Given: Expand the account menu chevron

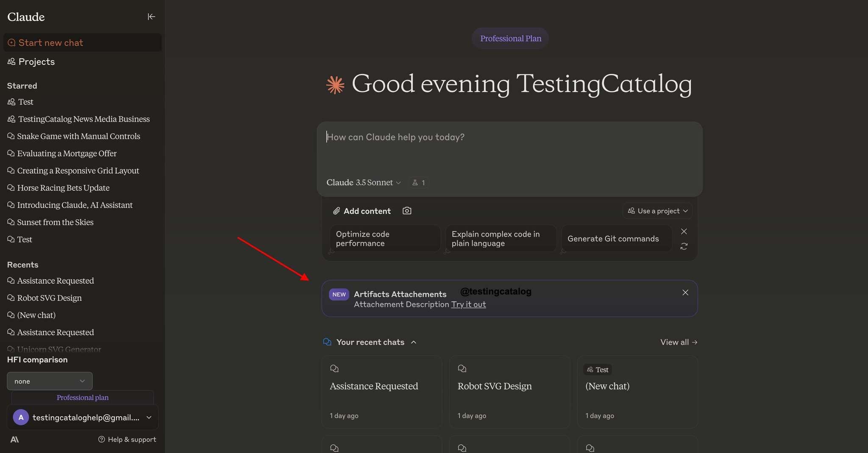Looking at the screenshot, I should pos(149,417).
